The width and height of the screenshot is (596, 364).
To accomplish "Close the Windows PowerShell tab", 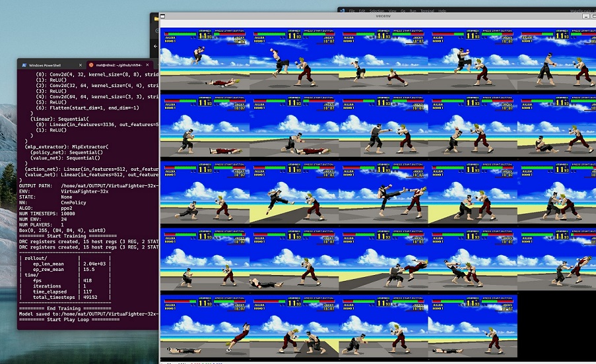I will click(x=81, y=65).
